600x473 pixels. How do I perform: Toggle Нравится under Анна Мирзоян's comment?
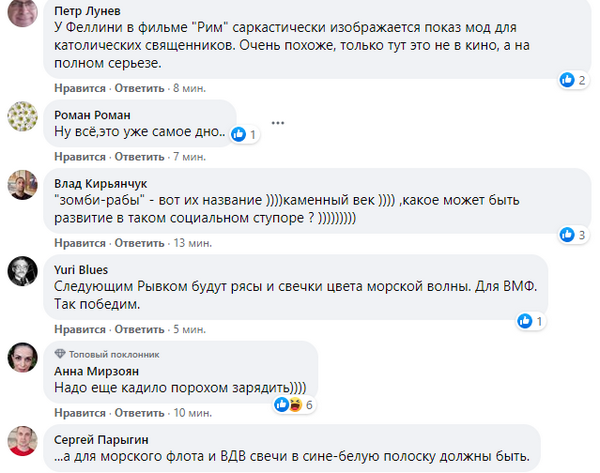[x=78, y=412]
